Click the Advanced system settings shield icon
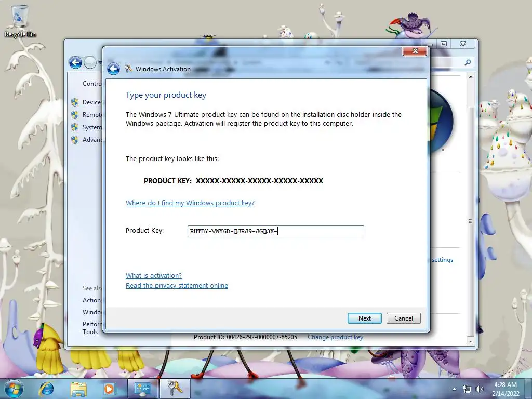532x399 pixels. [x=75, y=139]
